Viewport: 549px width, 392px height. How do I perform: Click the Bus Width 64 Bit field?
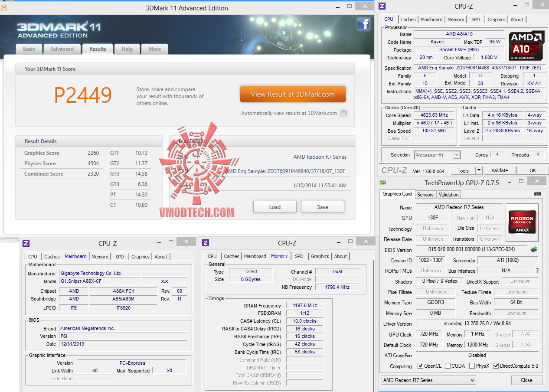[x=516, y=303]
